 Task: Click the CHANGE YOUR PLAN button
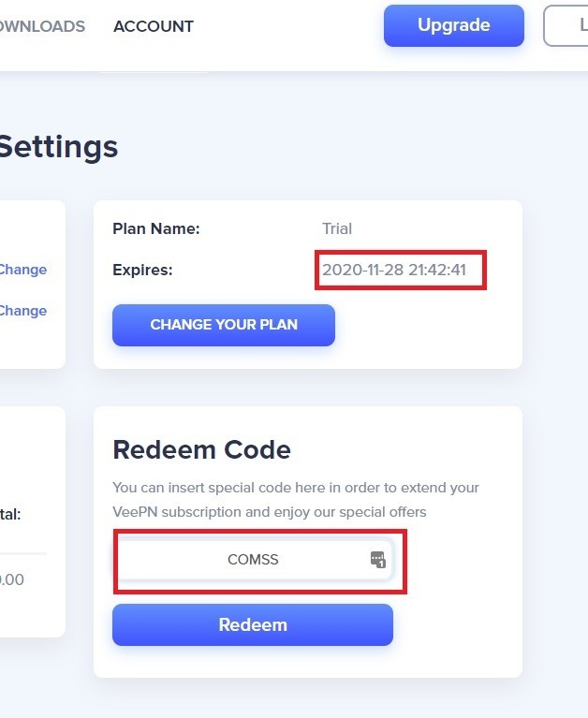[224, 325]
